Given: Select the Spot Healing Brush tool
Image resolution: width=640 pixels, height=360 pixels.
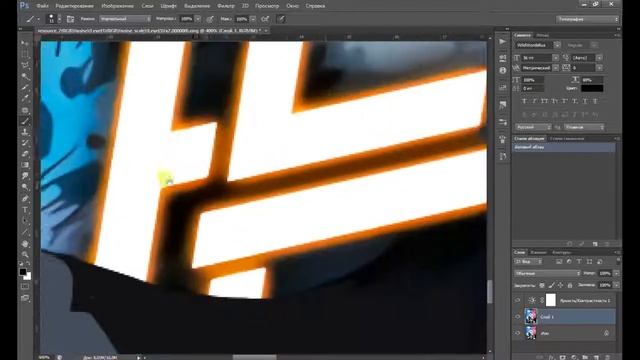Looking at the screenshot, I should (25, 110).
